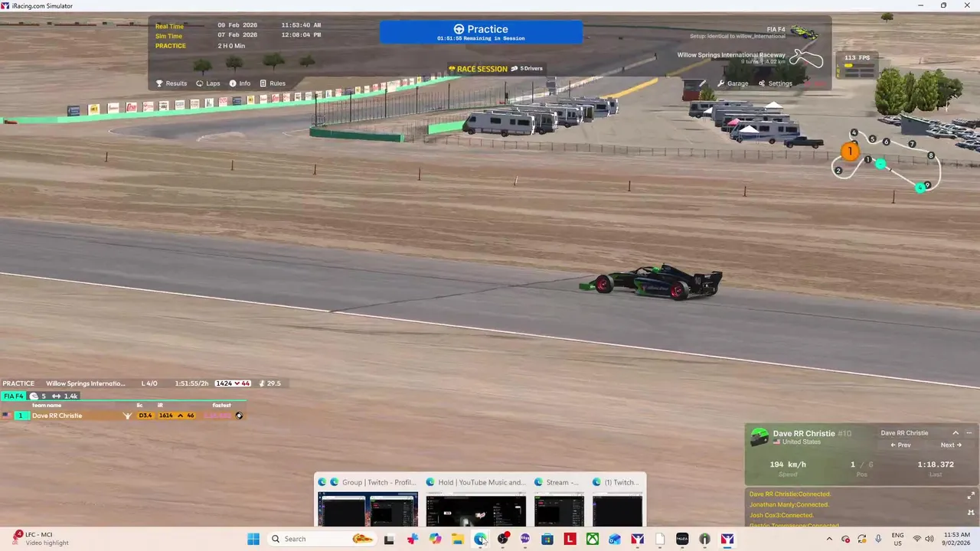Open the 'Hold | YouTube Music' Edge preview

point(476,501)
